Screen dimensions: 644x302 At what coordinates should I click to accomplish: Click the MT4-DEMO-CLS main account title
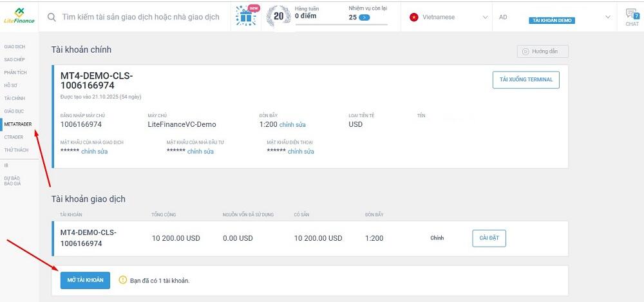click(97, 81)
